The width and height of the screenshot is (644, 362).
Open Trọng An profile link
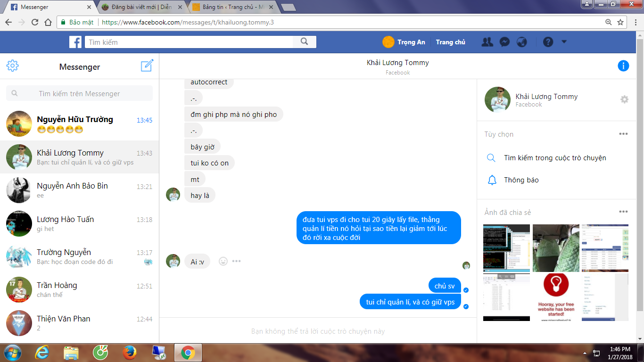coord(404,42)
